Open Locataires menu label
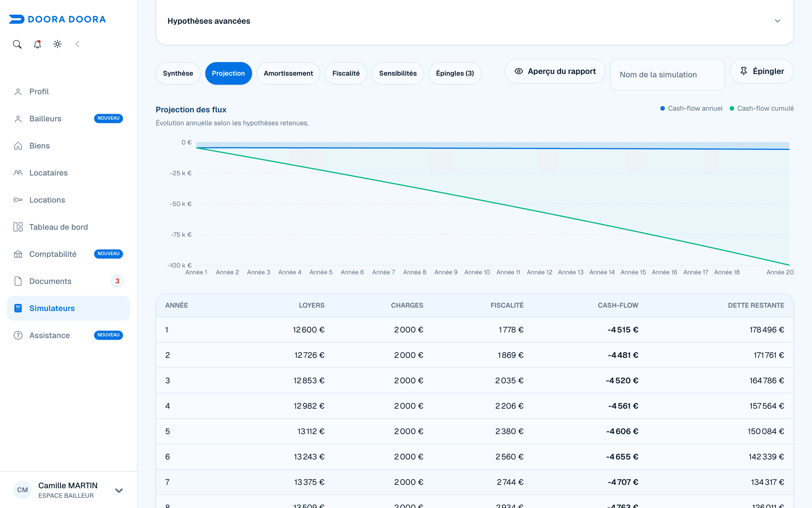Screen dimensions: 812x508 pyautogui.click(x=49, y=173)
